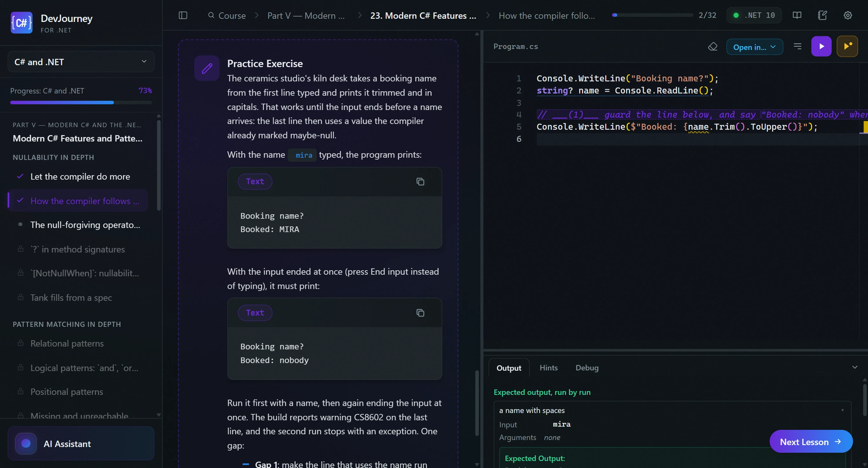
Task: Click the C# and .NET 73% progress bar
Action: [x=81, y=102]
